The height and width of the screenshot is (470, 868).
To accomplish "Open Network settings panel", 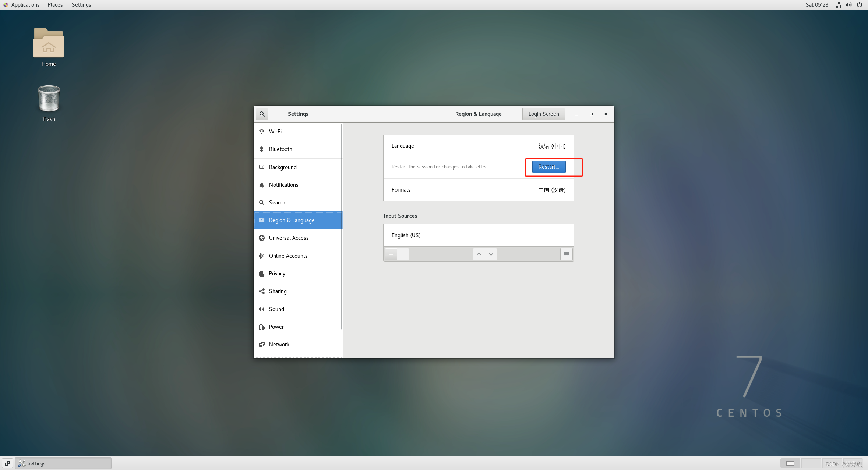I will [x=298, y=345].
